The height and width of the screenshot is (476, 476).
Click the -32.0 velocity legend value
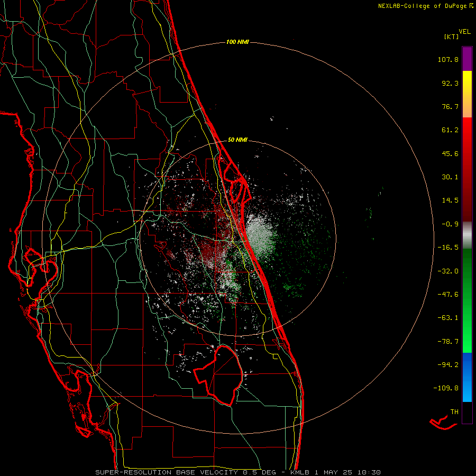[x=448, y=271]
